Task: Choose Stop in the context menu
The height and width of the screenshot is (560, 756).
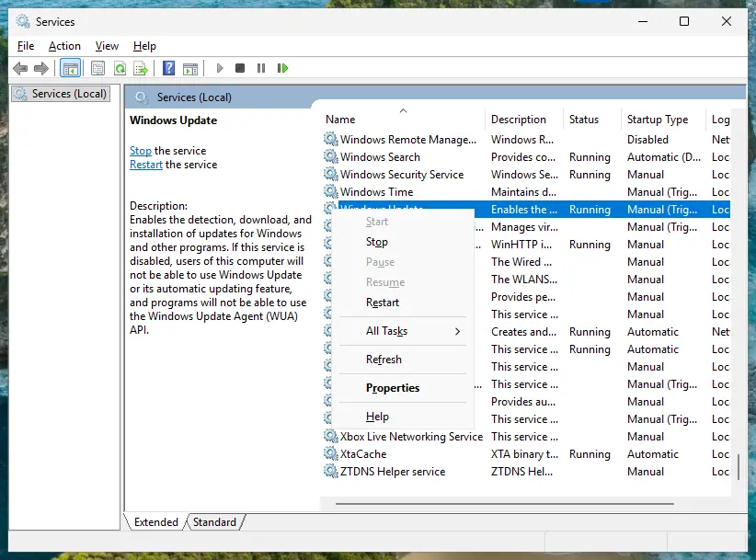Action: pyautogui.click(x=403, y=242)
